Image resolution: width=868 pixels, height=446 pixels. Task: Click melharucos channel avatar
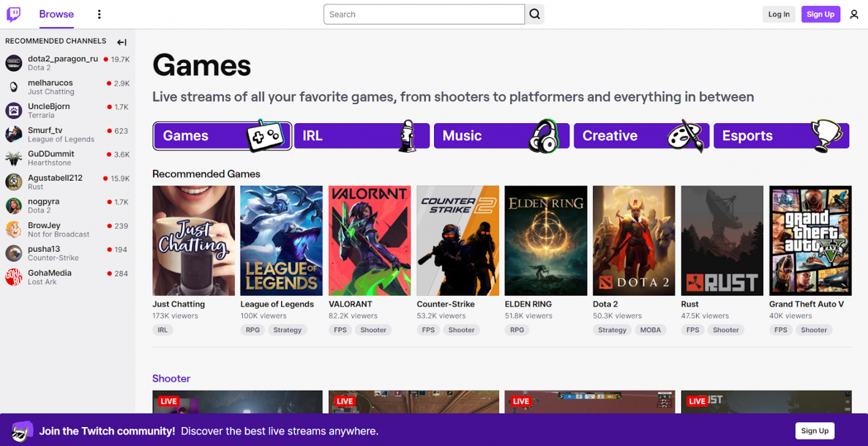[x=13, y=87]
